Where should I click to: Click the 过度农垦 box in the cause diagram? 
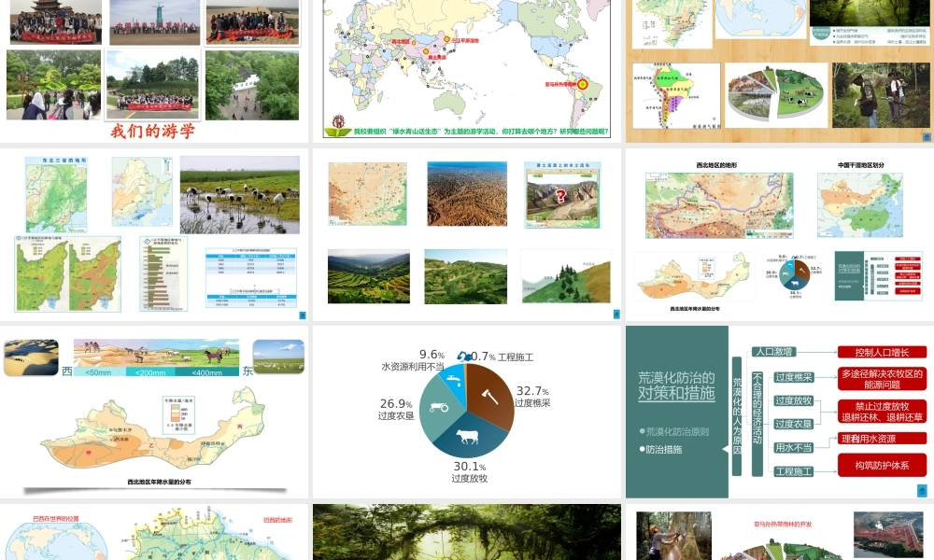point(793,424)
